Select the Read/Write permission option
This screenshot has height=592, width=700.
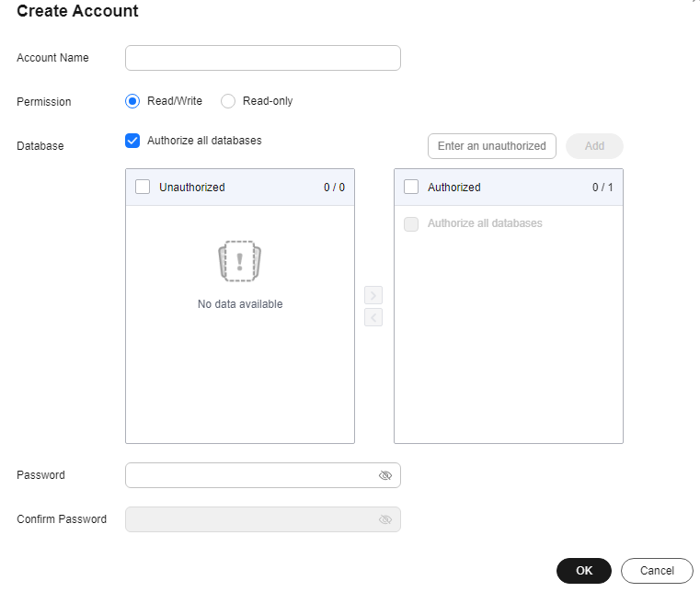pos(132,101)
